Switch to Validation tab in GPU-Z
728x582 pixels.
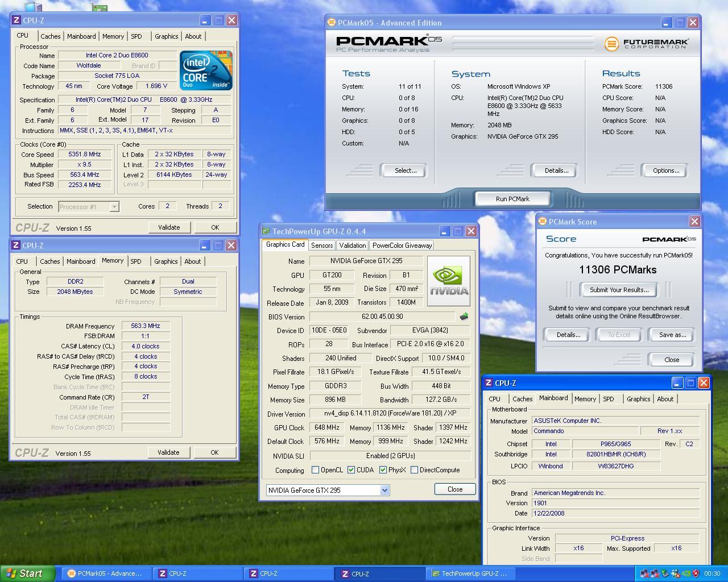tap(353, 246)
